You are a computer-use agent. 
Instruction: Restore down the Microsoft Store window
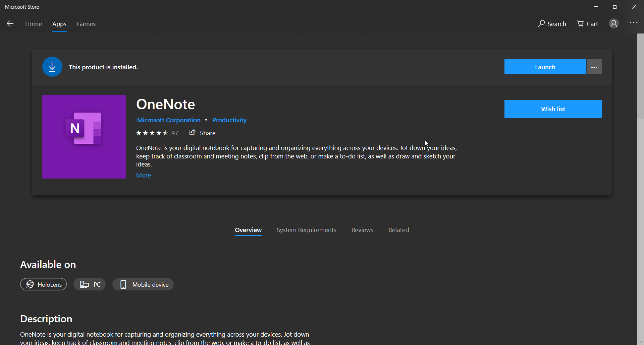coord(615,7)
